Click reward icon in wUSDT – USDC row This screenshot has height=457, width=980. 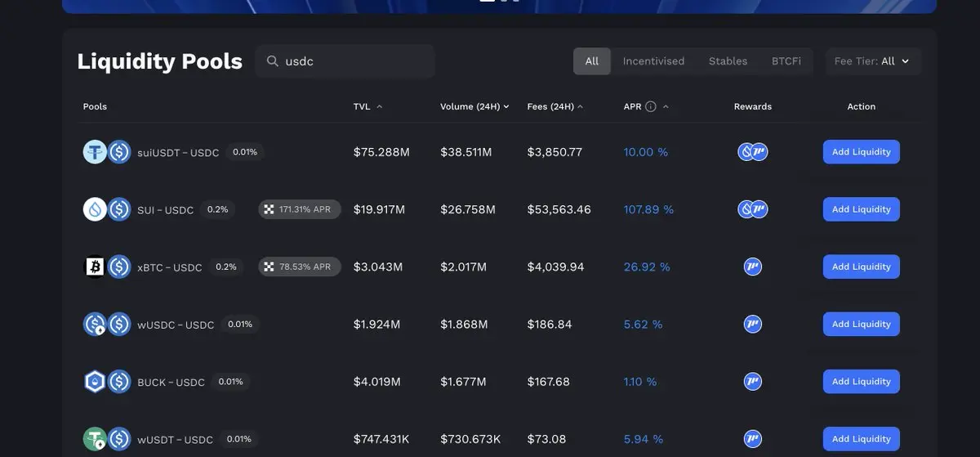tap(753, 439)
